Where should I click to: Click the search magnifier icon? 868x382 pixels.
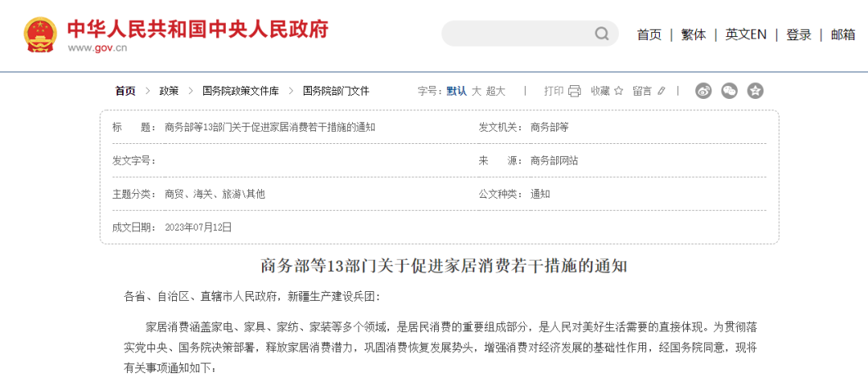(x=602, y=35)
